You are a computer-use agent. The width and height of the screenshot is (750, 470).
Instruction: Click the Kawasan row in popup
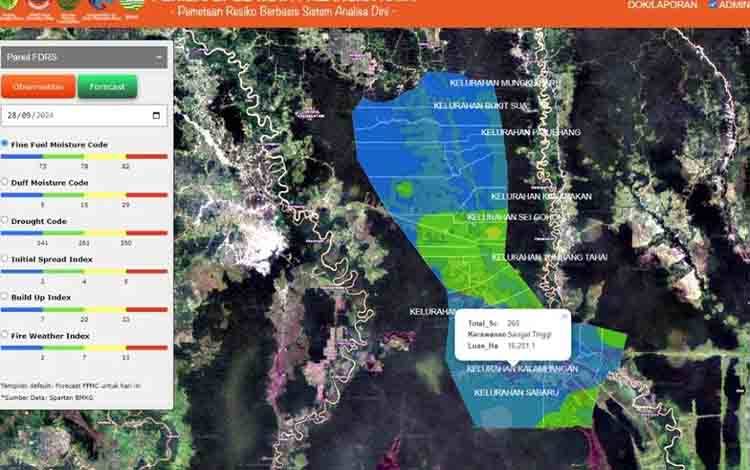[510, 334]
